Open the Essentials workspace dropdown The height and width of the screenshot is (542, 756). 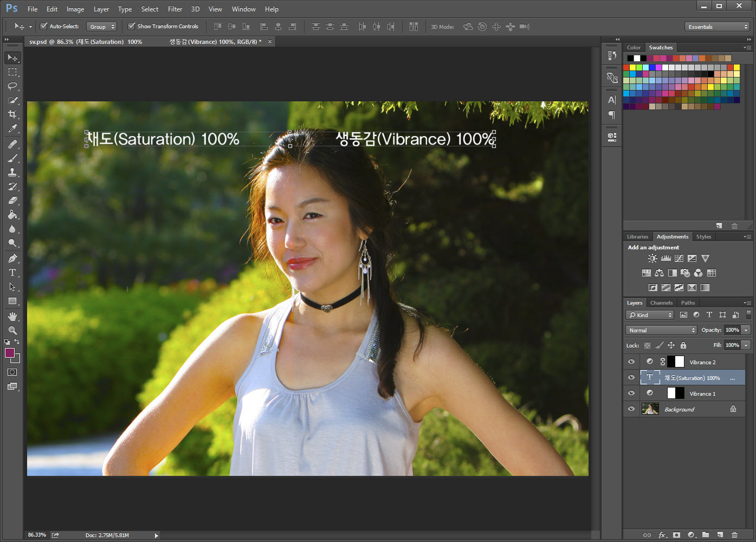[718, 27]
